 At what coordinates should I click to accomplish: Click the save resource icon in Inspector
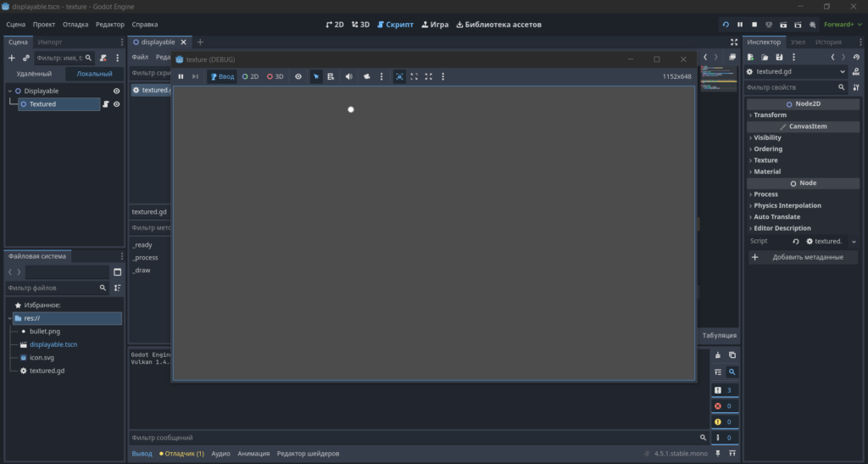(x=779, y=57)
